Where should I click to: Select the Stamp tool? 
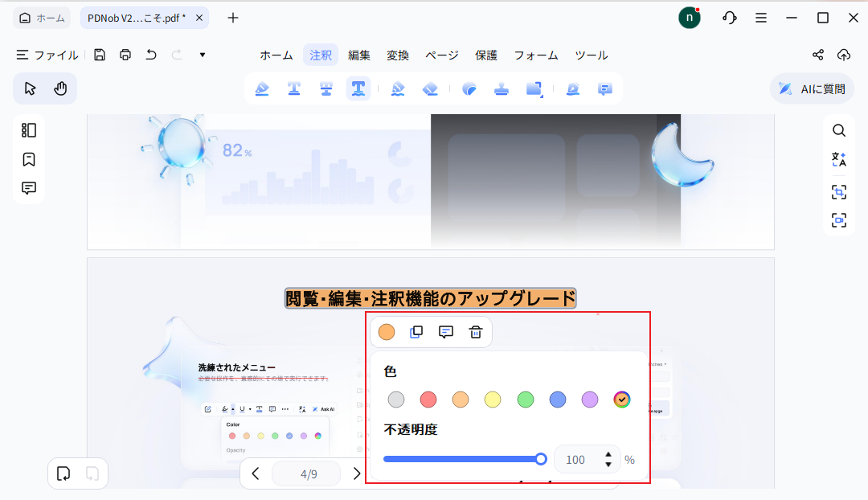[502, 88]
